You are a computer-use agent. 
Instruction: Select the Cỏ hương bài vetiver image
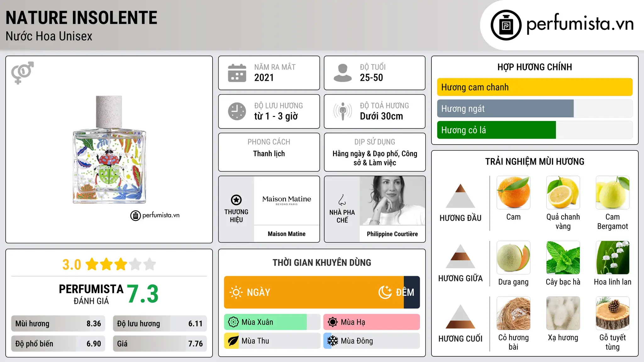click(x=514, y=313)
